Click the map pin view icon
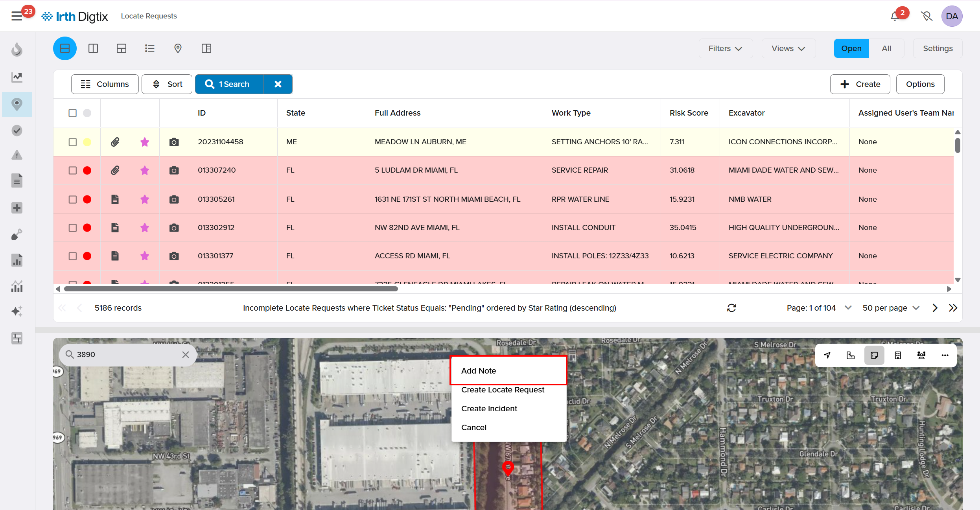 [178, 48]
